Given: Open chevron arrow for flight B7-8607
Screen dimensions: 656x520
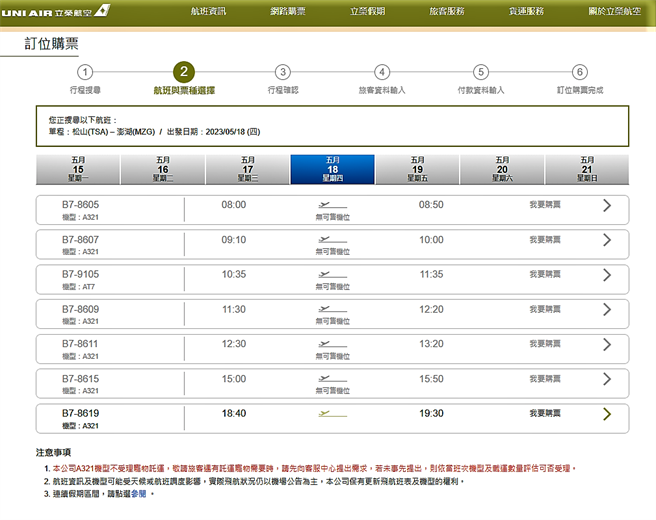Looking at the screenshot, I should (x=607, y=240).
